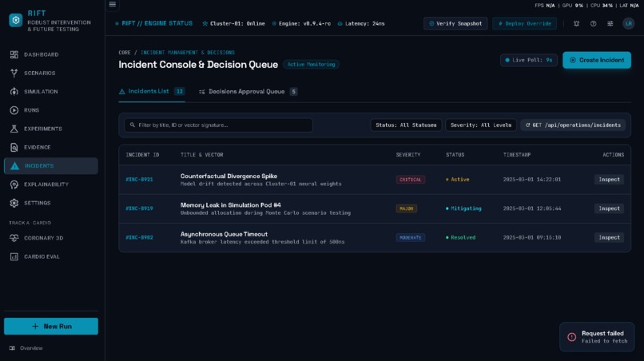This screenshot has width=644, height=361.
Task: Click the Evidence document-search icon
Action: [14, 147]
